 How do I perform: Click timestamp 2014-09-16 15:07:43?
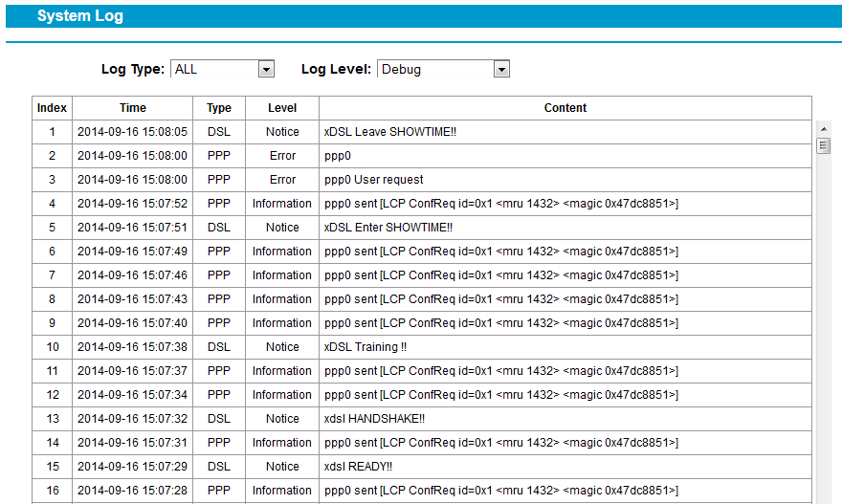coord(133,299)
